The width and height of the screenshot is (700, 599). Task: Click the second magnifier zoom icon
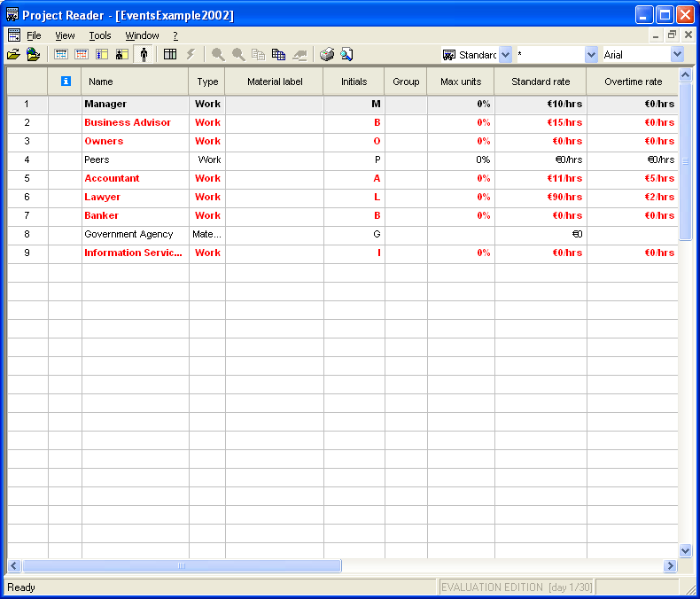(238, 54)
